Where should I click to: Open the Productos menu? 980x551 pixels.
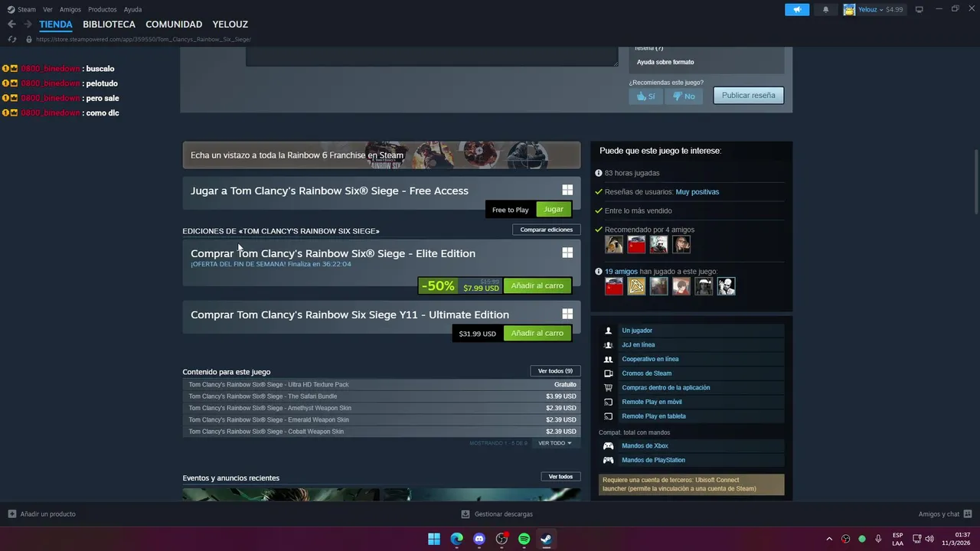[x=103, y=9]
